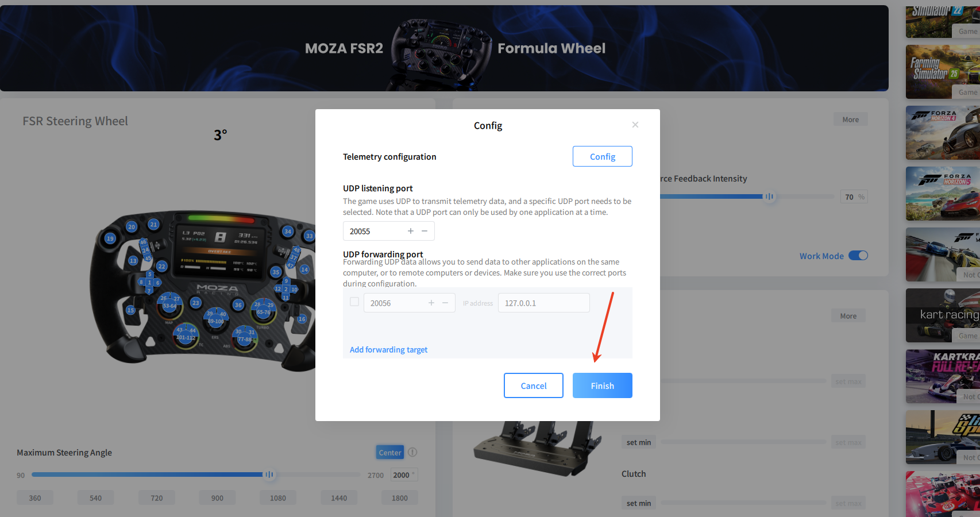980x517 pixels.
Task: Decrease UDP listening port with minus icon
Action: coord(425,231)
